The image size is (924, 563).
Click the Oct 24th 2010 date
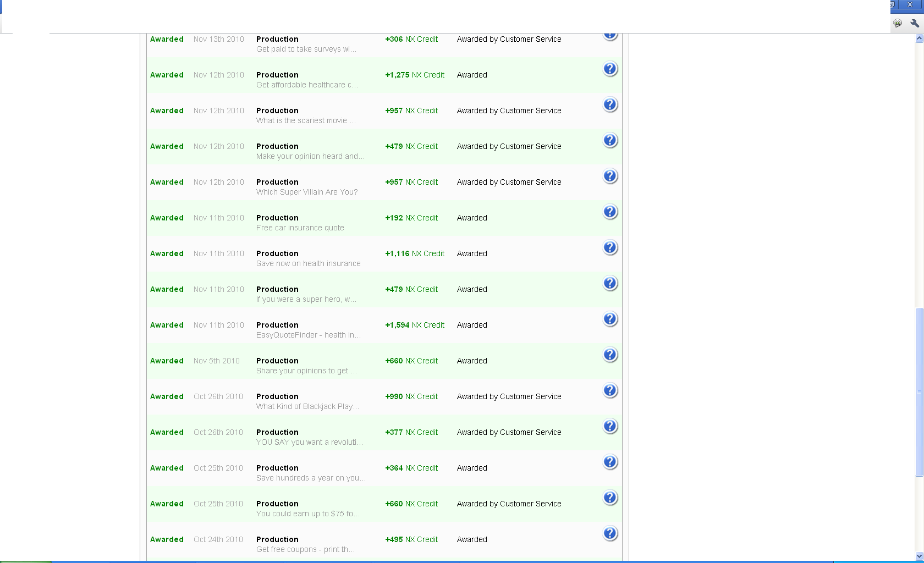[218, 539]
